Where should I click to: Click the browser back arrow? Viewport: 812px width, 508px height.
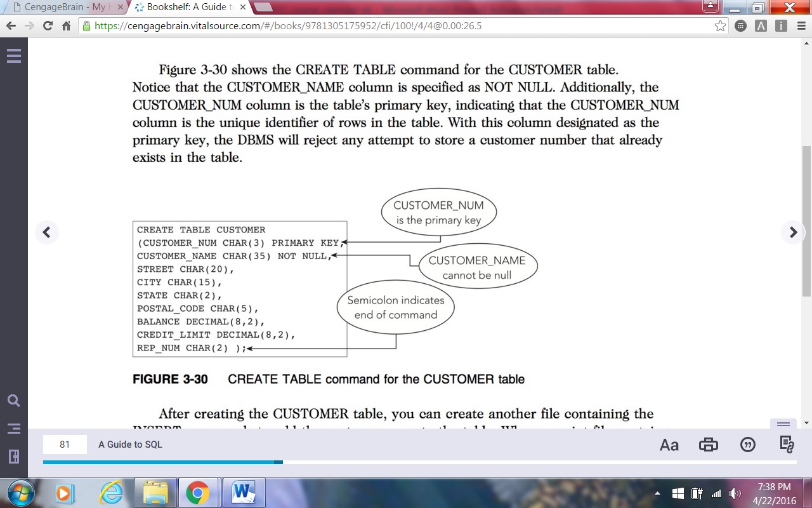point(11,26)
